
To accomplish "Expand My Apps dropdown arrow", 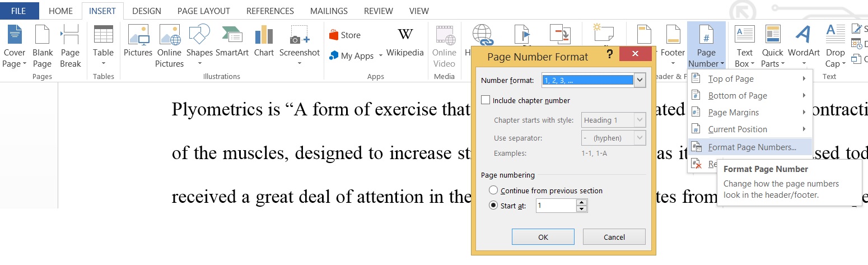I will click(381, 55).
